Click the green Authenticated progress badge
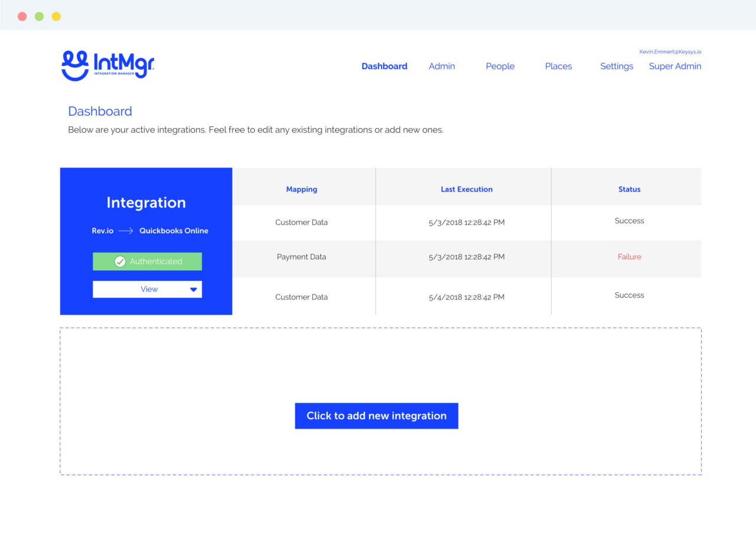 click(147, 261)
